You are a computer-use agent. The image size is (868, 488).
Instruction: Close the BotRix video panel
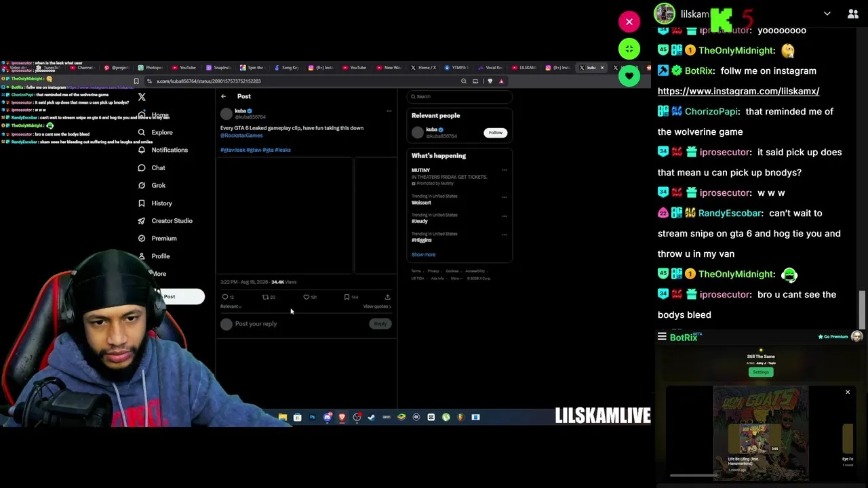[848, 392]
